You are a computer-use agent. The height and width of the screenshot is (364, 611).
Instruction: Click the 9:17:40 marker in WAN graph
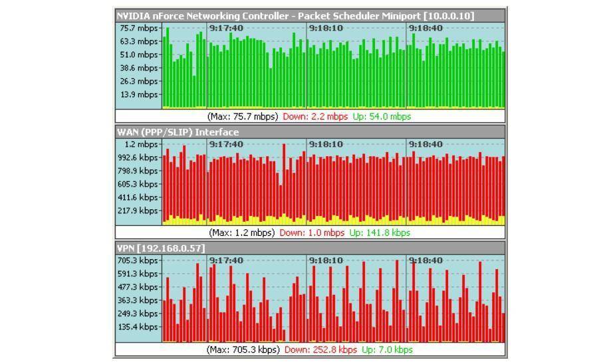pyautogui.click(x=227, y=144)
